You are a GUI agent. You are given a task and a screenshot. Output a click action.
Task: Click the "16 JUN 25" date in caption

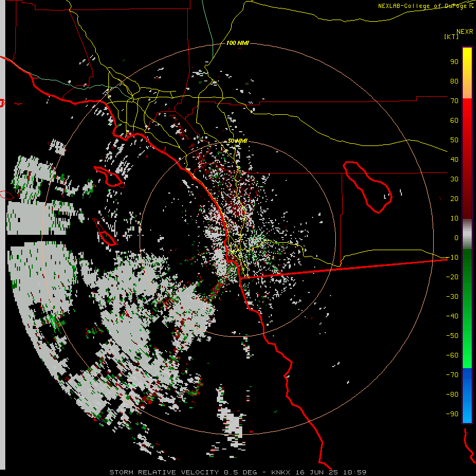pos(317,472)
